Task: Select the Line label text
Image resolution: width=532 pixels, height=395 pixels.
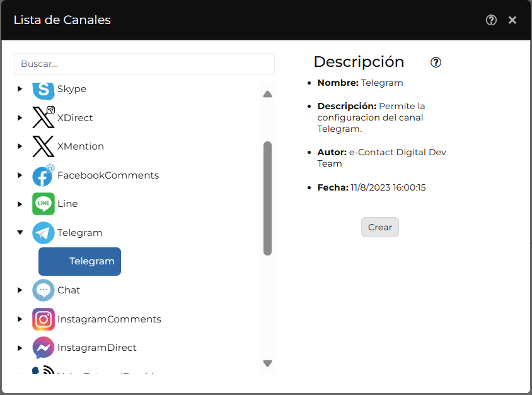Action: tap(67, 204)
